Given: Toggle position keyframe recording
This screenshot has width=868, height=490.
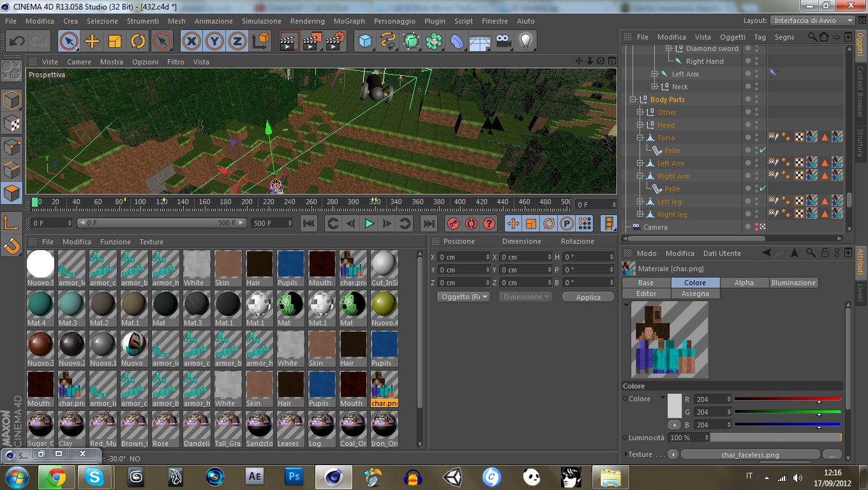Looking at the screenshot, I should tap(513, 223).
